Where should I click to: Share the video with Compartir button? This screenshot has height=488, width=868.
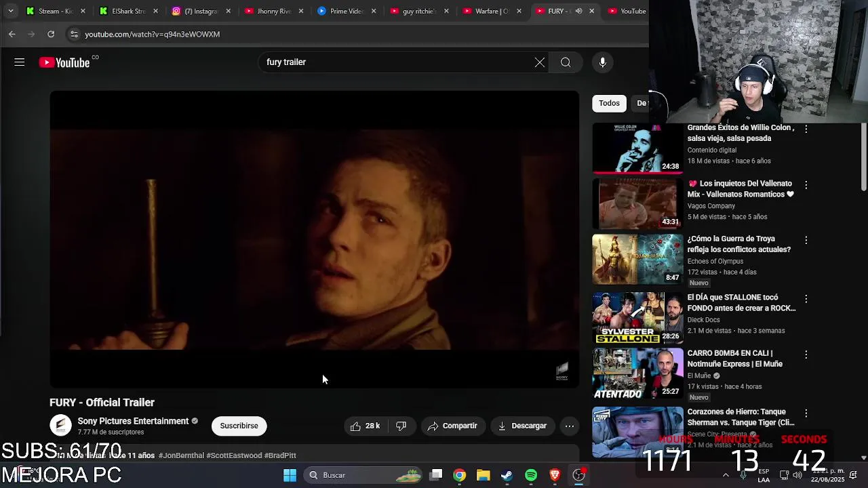click(x=452, y=426)
